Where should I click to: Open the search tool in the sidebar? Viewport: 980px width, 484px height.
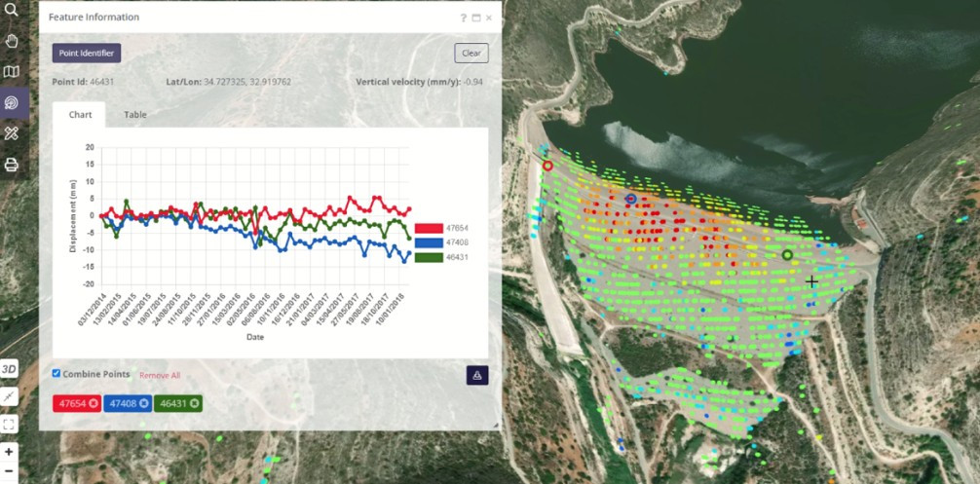coord(11,11)
